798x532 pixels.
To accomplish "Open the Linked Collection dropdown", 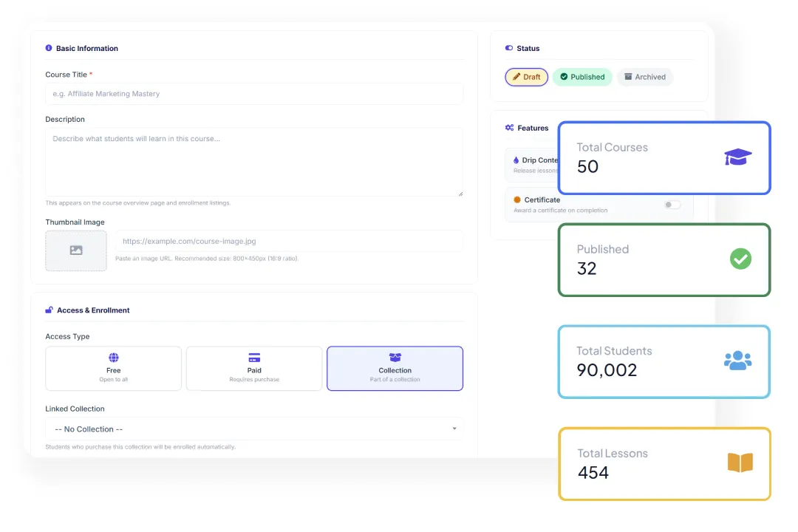I will [x=254, y=429].
